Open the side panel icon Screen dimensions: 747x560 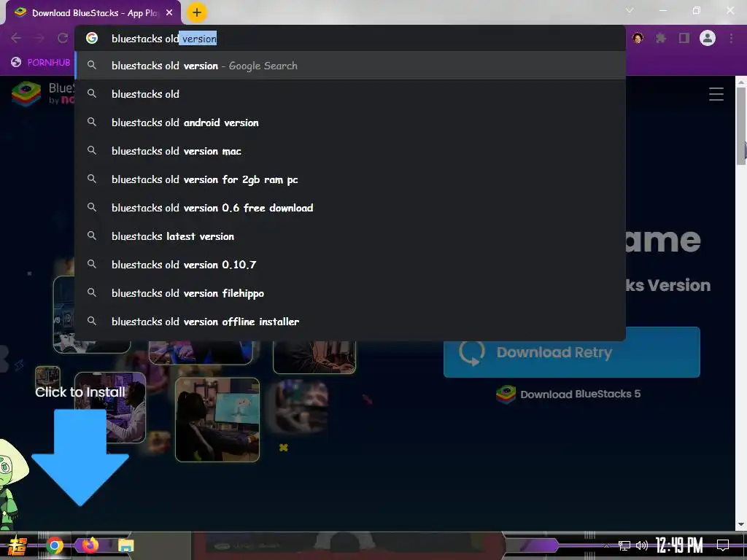[684, 38]
